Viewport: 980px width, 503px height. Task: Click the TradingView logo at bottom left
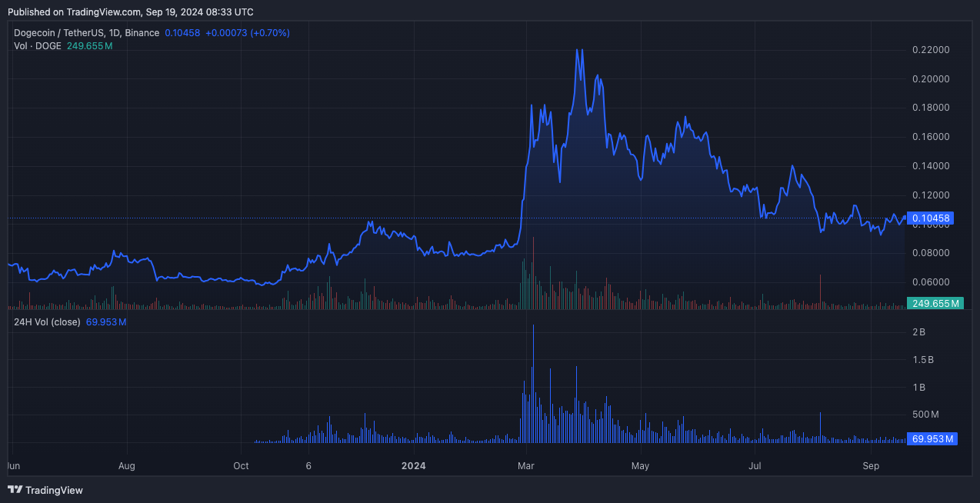[45, 490]
